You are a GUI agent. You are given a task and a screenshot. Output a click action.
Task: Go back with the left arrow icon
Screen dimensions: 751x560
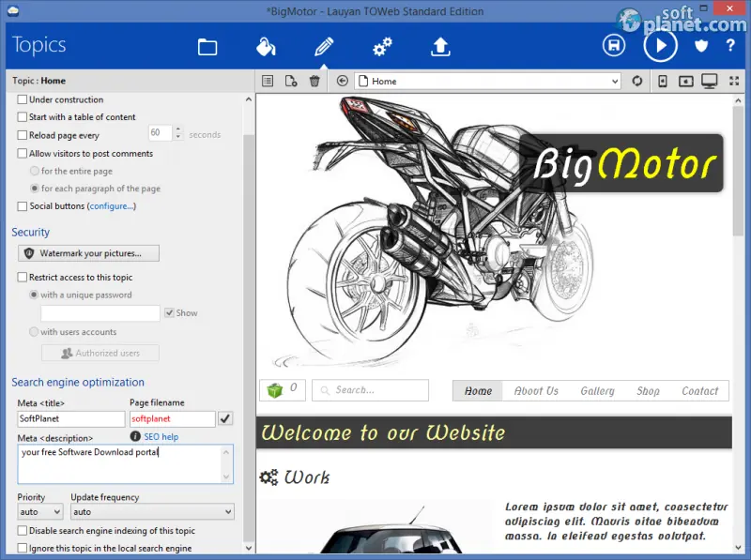[342, 81]
